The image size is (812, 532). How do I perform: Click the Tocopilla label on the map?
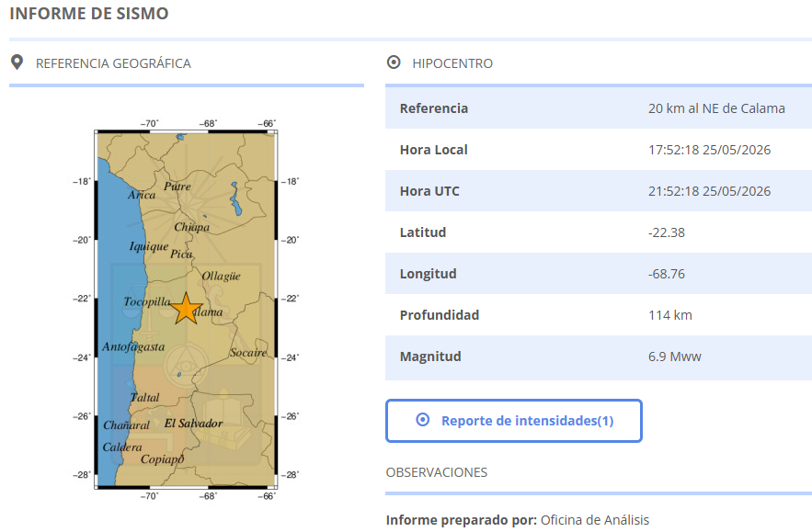(147, 301)
